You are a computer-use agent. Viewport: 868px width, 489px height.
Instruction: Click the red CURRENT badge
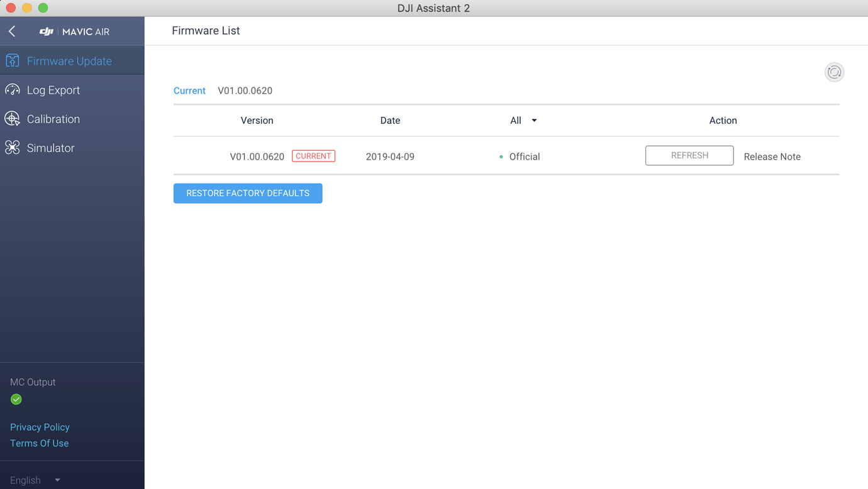313,156
